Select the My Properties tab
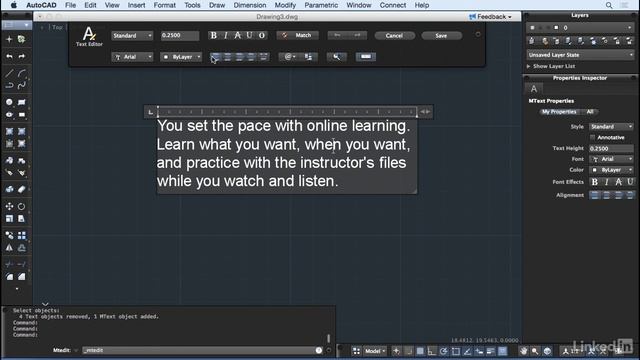The width and height of the screenshot is (640, 360). pos(559,112)
